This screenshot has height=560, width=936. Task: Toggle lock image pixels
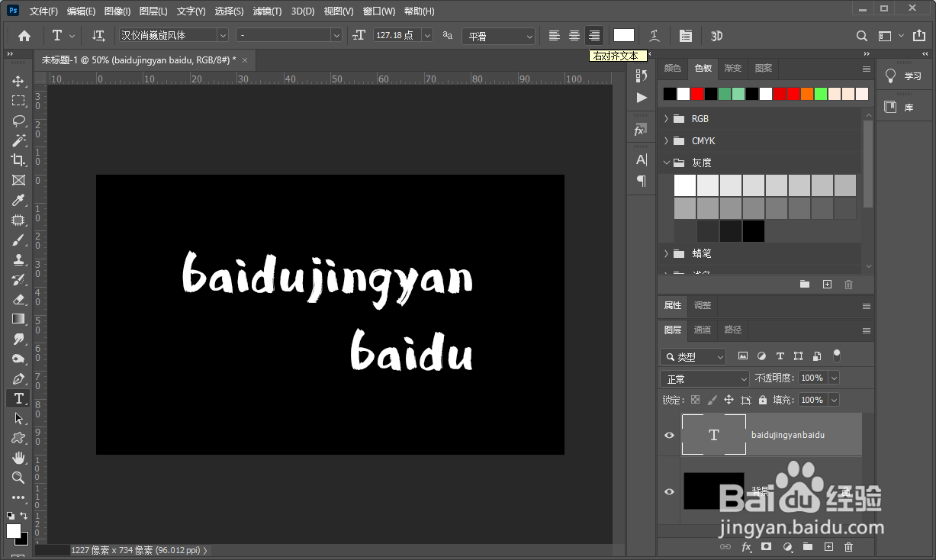(712, 400)
